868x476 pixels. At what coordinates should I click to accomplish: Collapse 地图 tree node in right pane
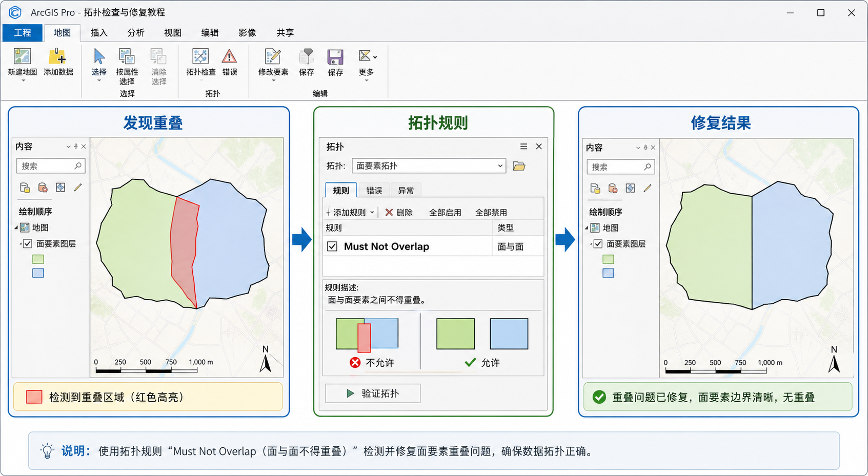[587, 228]
